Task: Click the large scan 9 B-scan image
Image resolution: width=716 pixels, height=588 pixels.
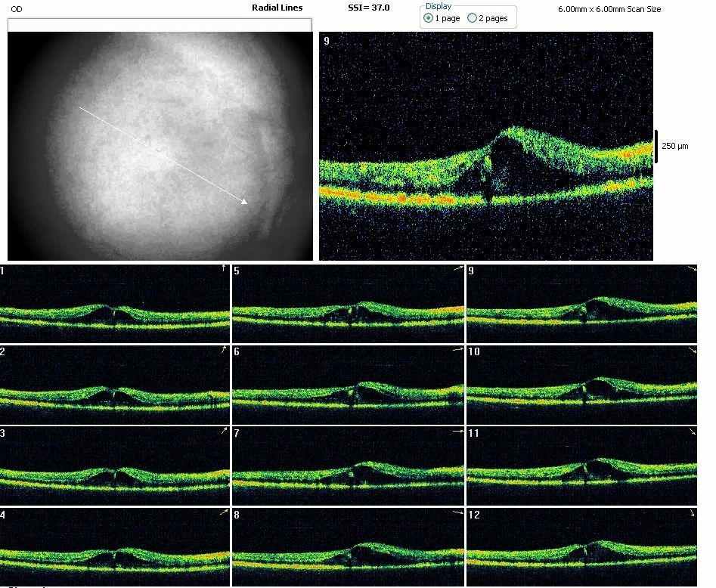Action: click(x=485, y=146)
